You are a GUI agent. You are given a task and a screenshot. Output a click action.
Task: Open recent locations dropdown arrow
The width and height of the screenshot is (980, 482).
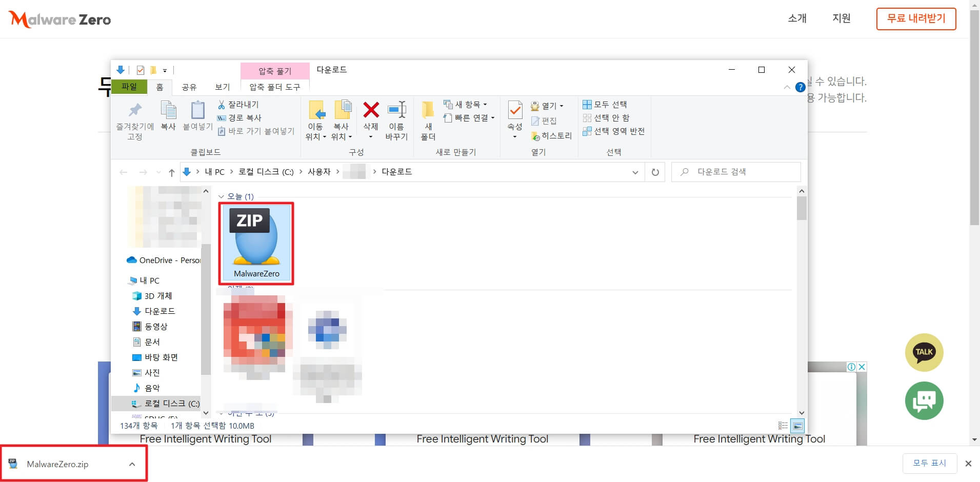158,172
